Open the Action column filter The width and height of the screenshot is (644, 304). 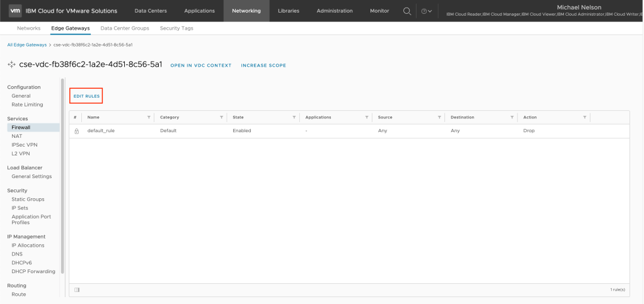click(584, 117)
